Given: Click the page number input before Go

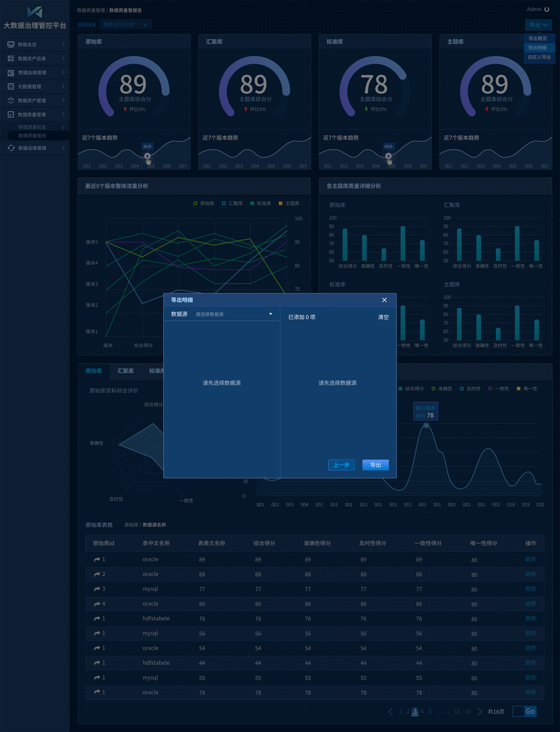Looking at the screenshot, I should pyautogui.click(x=518, y=711).
